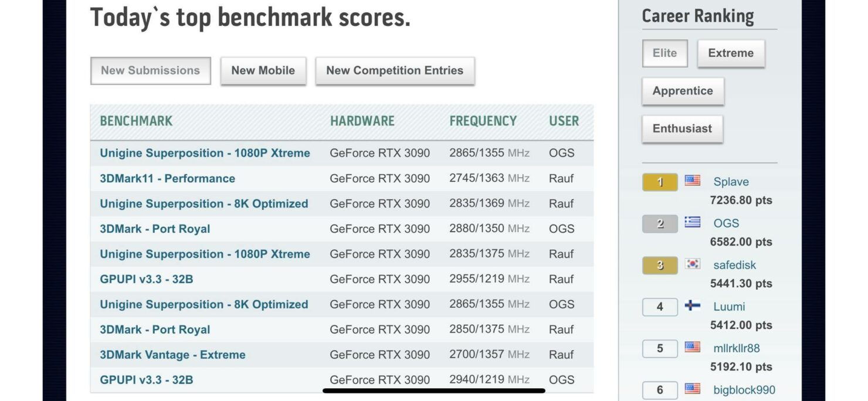The height and width of the screenshot is (401, 868).
Task: Switch to the New Submissions tab
Action: pyautogui.click(x=150, y=70)
